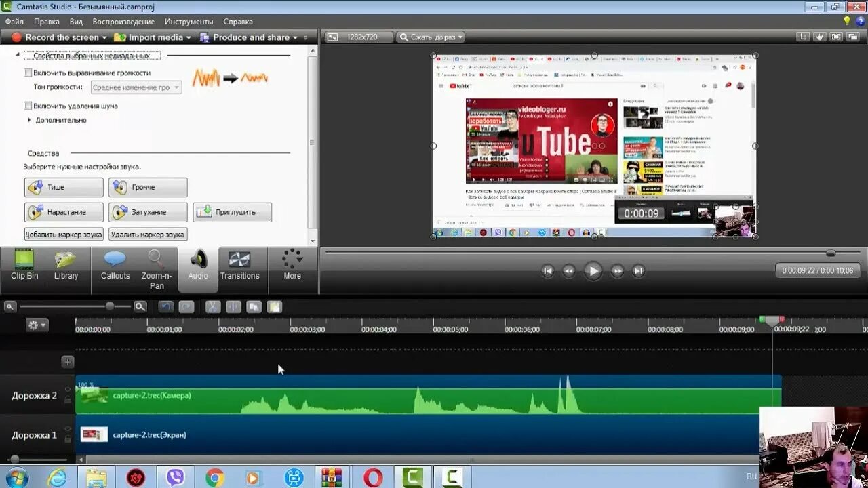Open the Инструменты menu
This screenshot has height=488, width=868.
click(x=189, y=22)
